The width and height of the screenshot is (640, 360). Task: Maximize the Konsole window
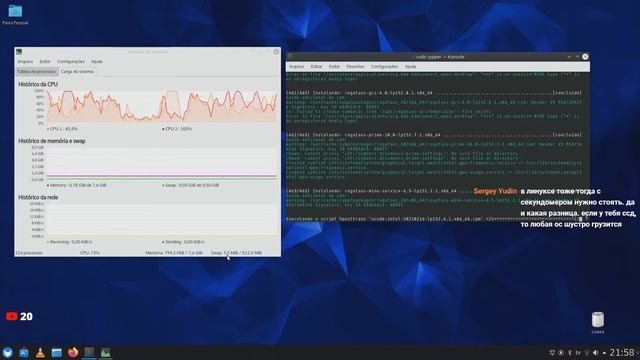577,57
